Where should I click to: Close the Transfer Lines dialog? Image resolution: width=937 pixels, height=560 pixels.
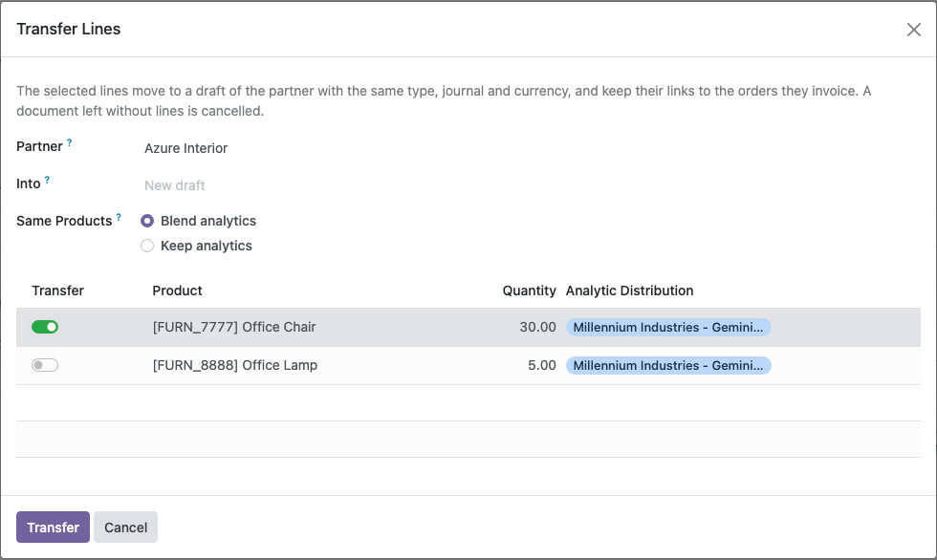[x=913, y=30]
